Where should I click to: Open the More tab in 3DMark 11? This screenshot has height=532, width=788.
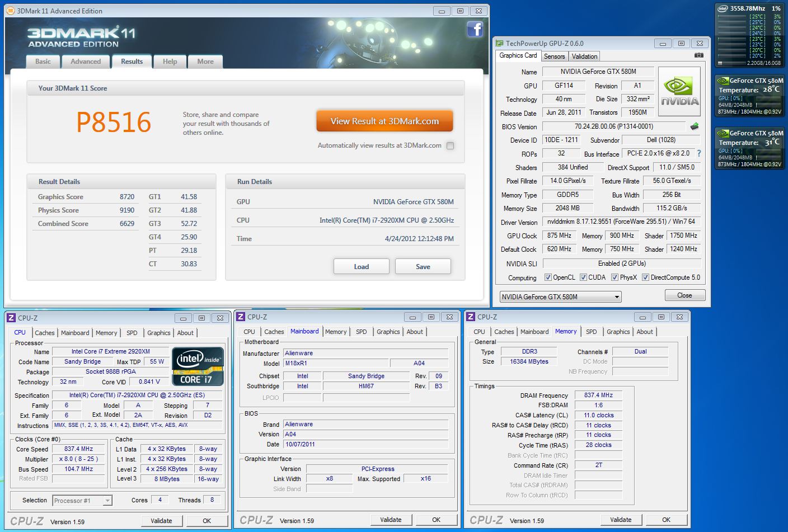pos(205,62)
